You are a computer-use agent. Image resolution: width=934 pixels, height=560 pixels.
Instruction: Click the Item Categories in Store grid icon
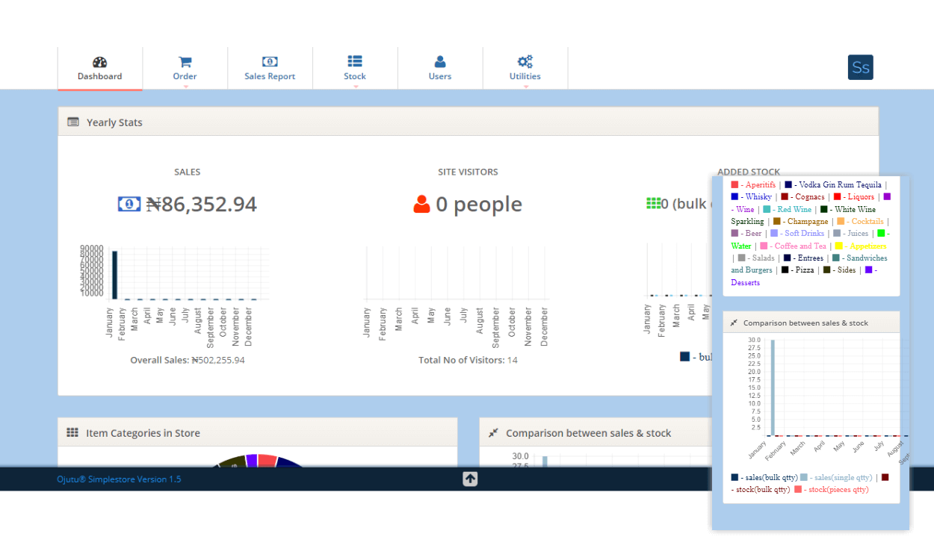click(x=72, y=432)
